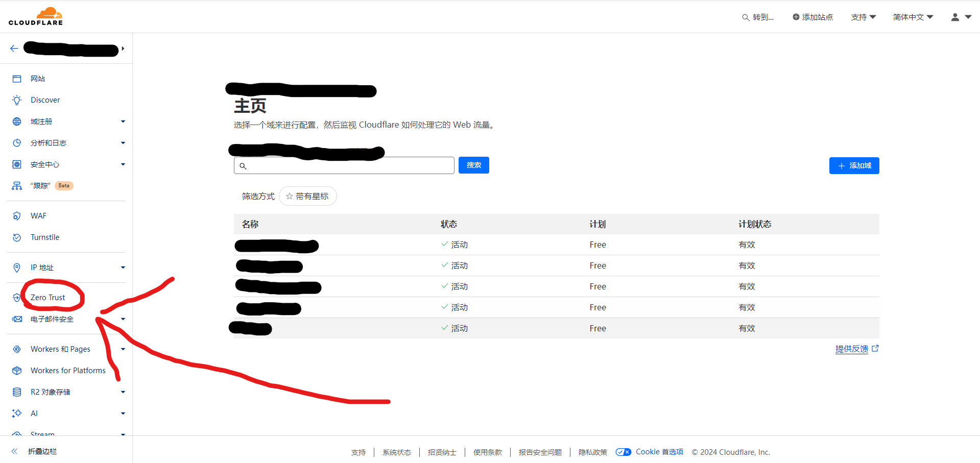The image size is (980, 463).
Task: Click the collapse sidebar double-chevron icon
Action: tap(14, 451)
